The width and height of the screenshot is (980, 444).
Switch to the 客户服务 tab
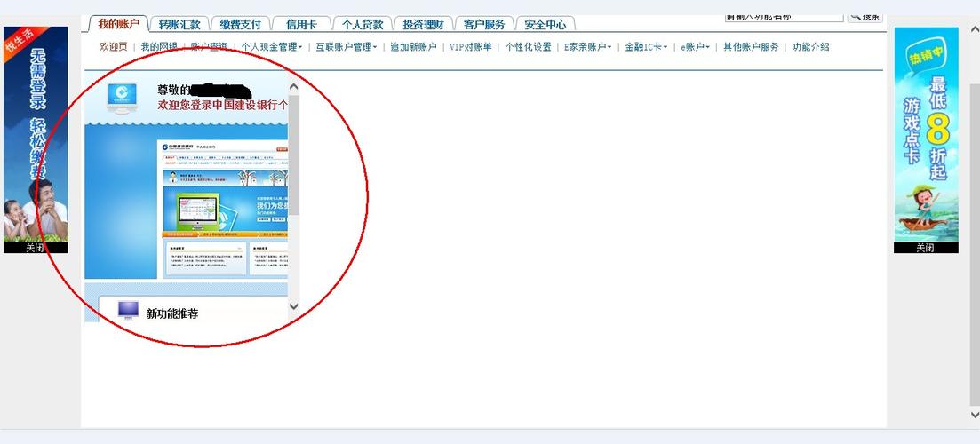point(483,24)
